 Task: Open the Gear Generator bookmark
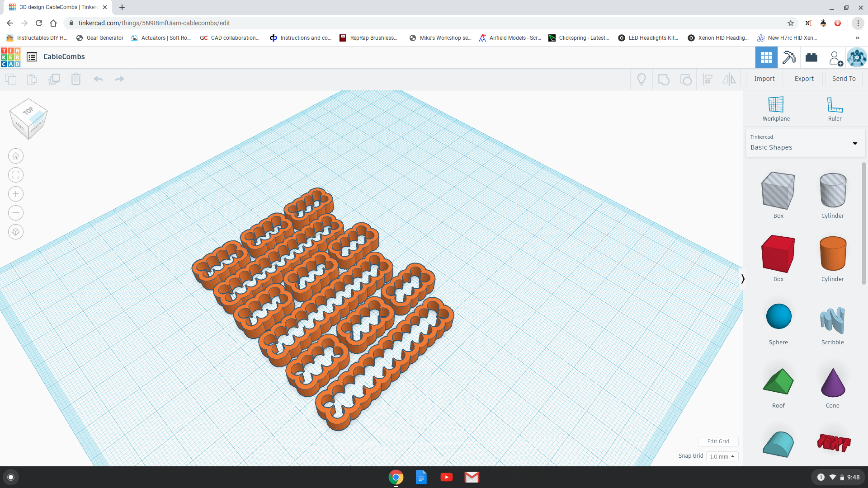pos(100,38)
